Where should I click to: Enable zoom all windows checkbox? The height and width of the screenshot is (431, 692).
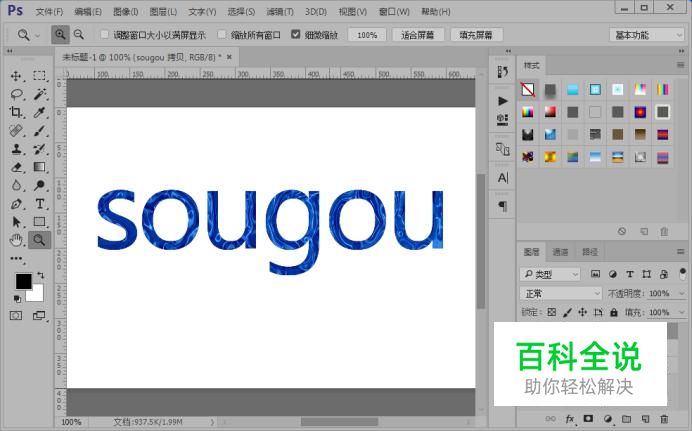pyautogui.click(x=222, y=34)
